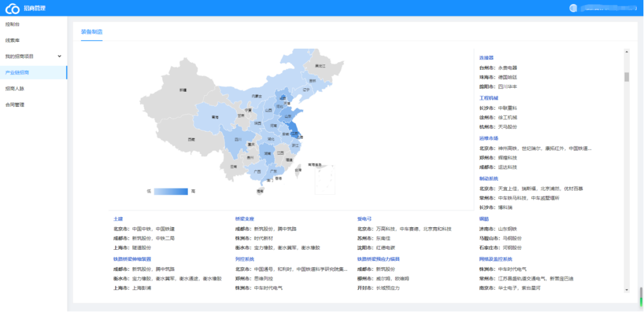
Task: Open the 连接器 category link
Action: tap(486, 58)
